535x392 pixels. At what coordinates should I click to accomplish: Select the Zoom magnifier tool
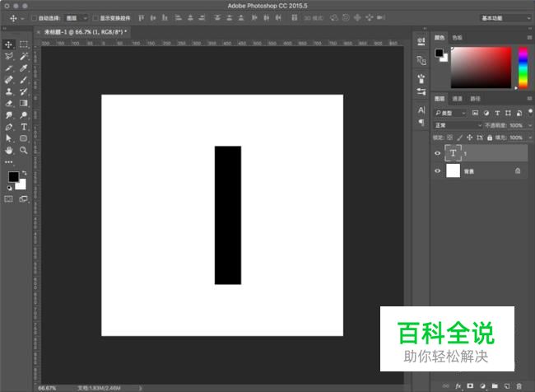click(x=24, y=151)
